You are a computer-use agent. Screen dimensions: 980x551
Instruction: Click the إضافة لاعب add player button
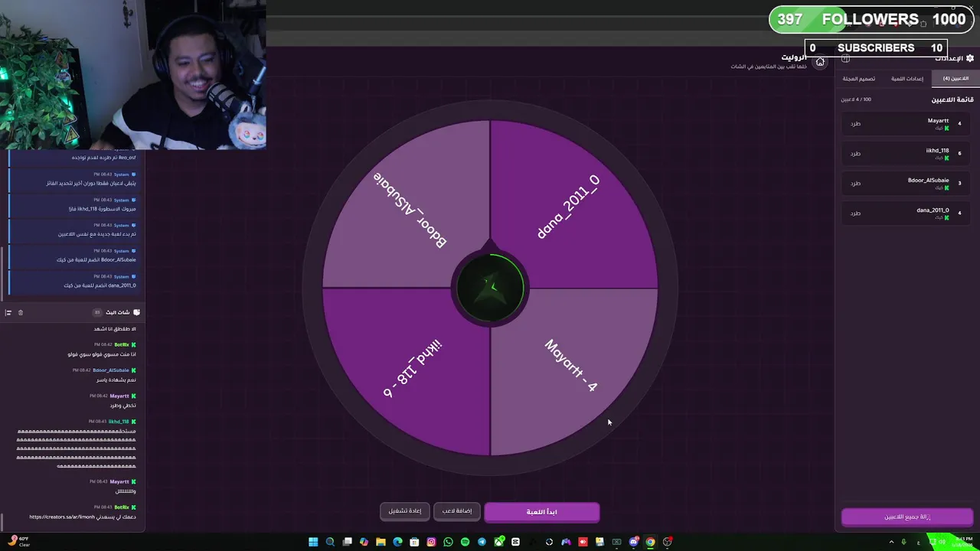pos(457,511)
